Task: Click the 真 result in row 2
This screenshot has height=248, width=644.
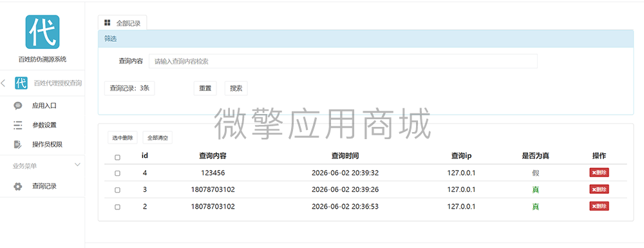Action: pyautogui.click(x=536, y=207)
